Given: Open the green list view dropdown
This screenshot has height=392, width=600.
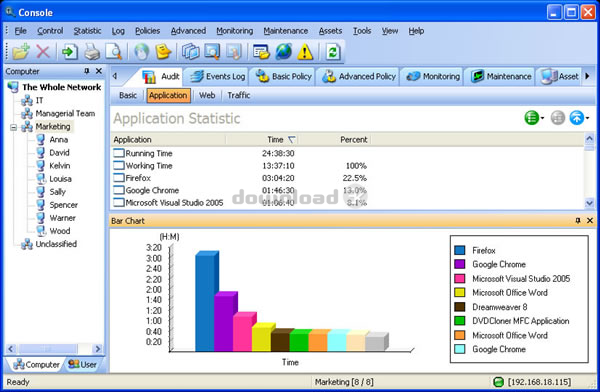Looking at the screenshot, I should coord(534,118).
